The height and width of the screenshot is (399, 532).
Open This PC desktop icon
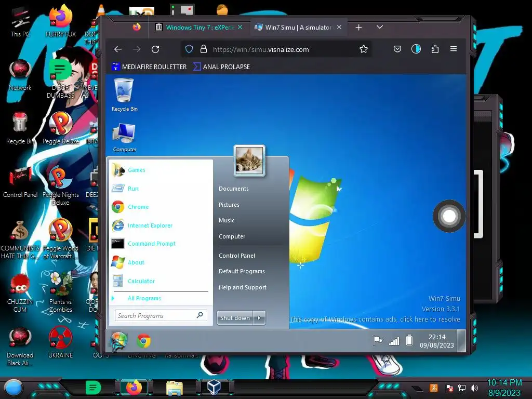(x=20, y=22)
